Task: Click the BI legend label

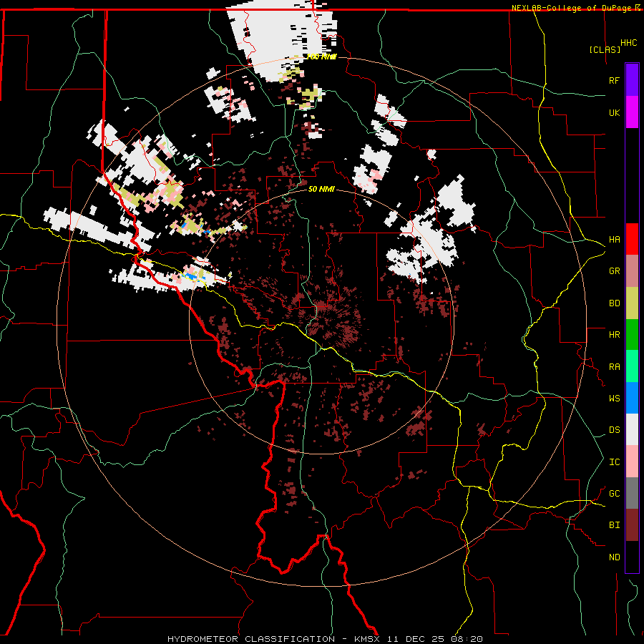Action: (x=614, y=525)
